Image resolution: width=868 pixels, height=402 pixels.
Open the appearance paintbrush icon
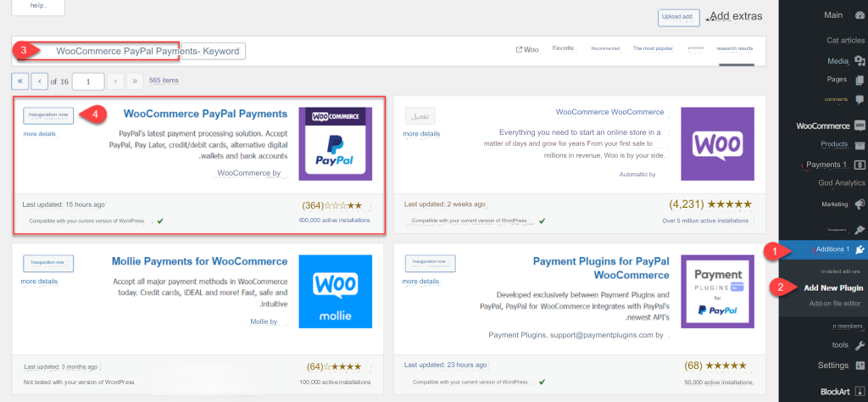pos(860,229)
